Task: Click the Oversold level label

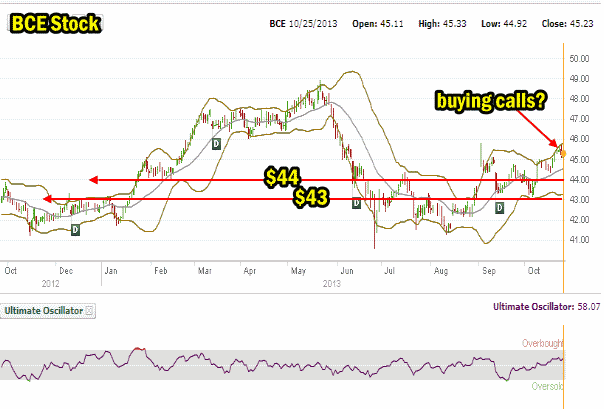Action: pyautogui.click(x=547, y=386)
